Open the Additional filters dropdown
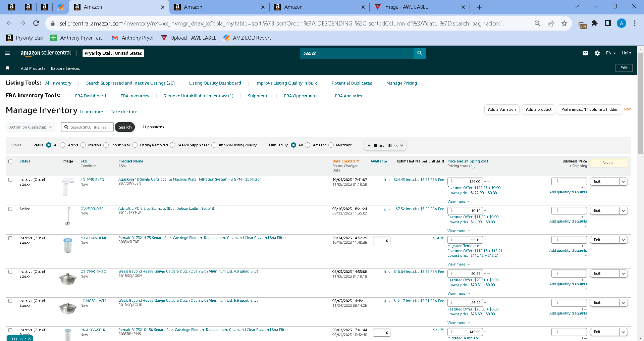 385,145
